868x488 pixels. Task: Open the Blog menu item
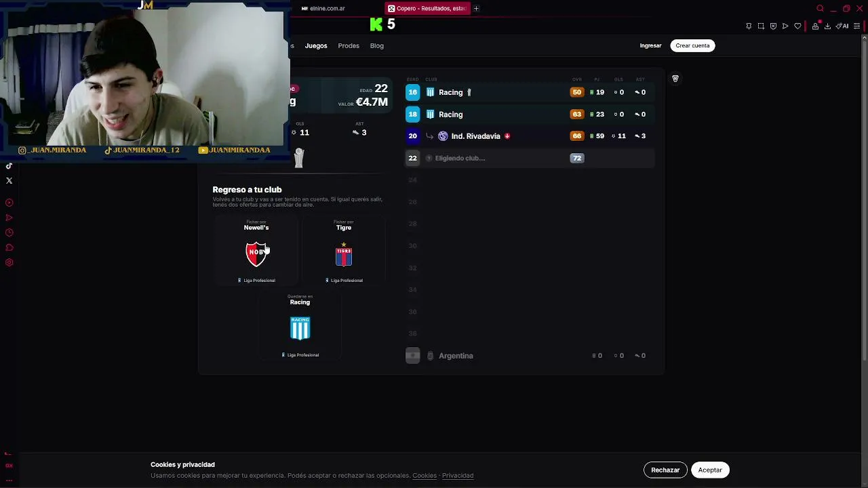tap(377, 46)
